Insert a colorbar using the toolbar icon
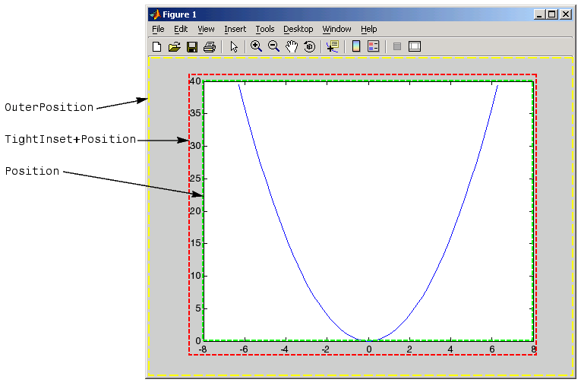Screen dimensions: 581x392 tap(356, 46)
